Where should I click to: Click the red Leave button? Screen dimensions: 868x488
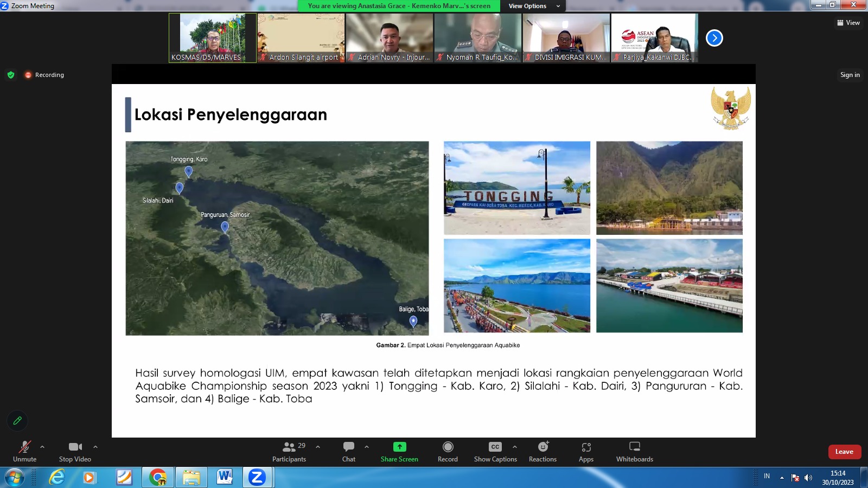(844, 452)
